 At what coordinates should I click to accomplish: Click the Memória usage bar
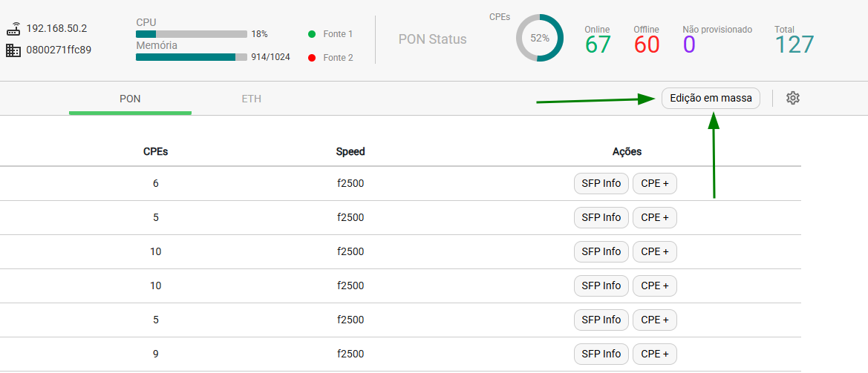pyautogui.click(x=192, y=57)
